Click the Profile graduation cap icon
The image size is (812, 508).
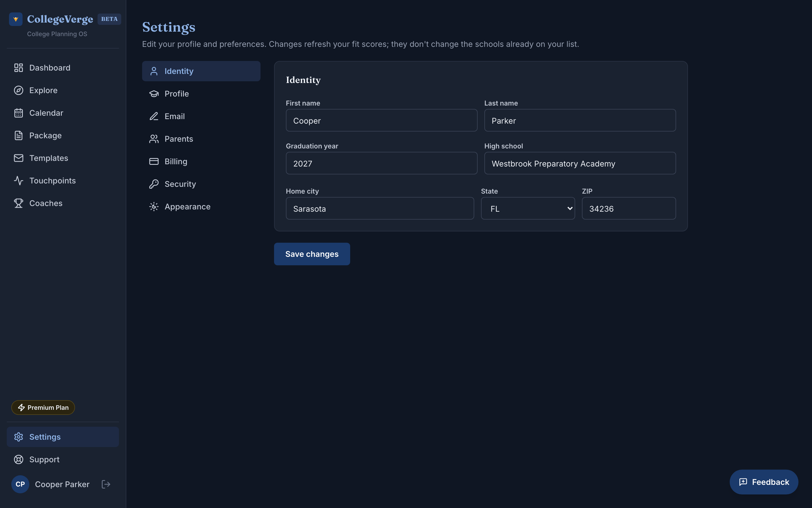(x=154, y=94)
